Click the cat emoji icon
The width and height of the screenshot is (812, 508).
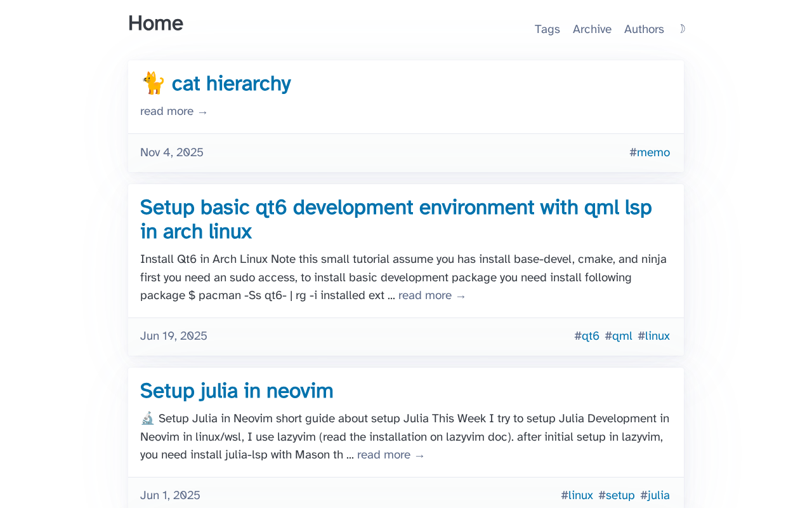(x=152, y=83)
